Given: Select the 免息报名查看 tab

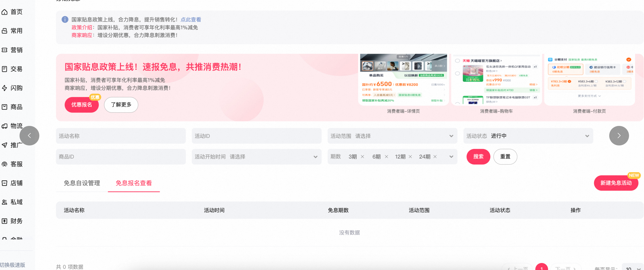Looking at the screenshot, I should pyautogui.click(x=134, y=183).
